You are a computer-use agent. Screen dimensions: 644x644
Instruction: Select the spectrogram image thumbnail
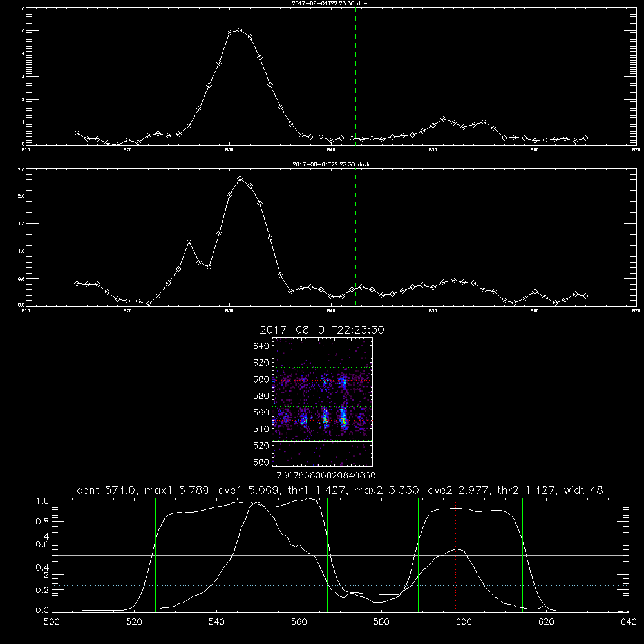323,402
